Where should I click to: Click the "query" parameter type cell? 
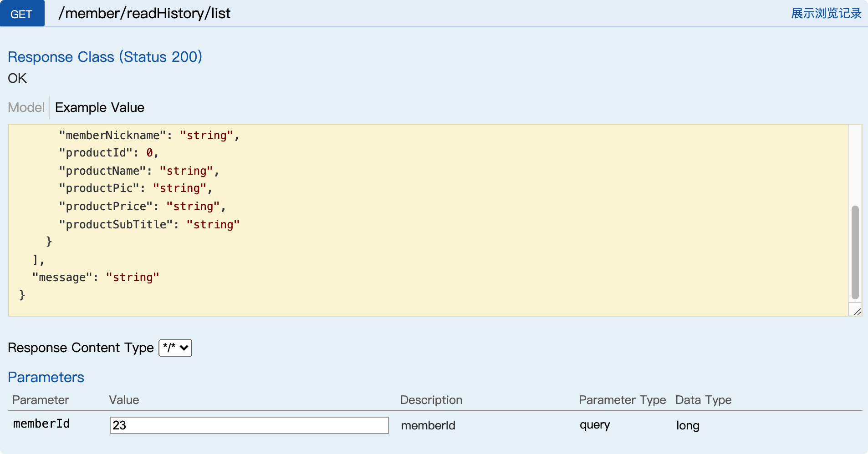pyautogui.click(x=595, y=425)
